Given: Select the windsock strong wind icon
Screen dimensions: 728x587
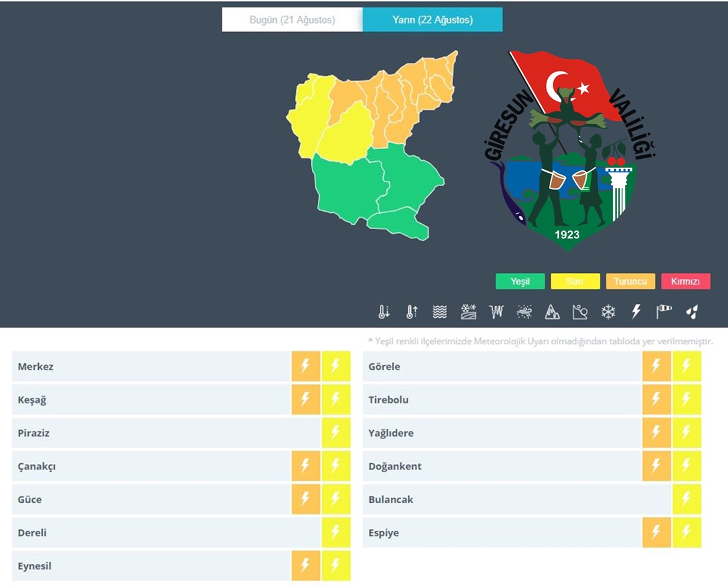Looking at the screenshot, I should click(664, 312).
